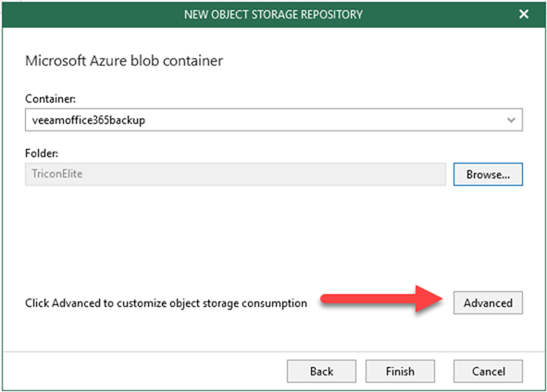Click the TriconElite folder field

(x=235, y=174)
